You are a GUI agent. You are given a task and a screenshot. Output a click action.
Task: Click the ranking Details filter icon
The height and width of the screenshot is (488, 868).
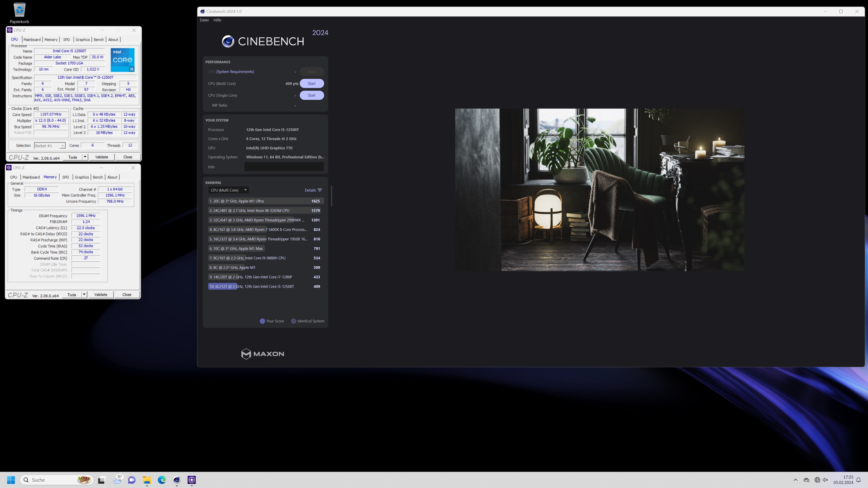coord(319,190)
